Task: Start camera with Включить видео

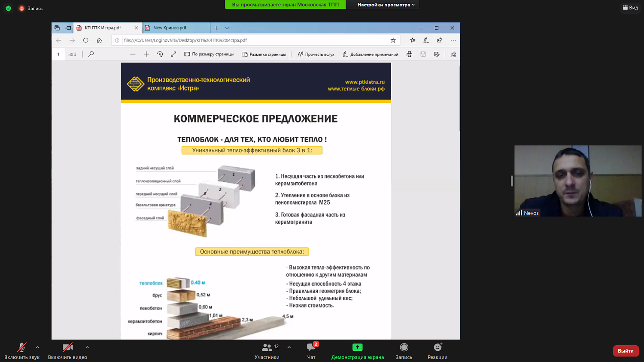Action: [67, 351]
